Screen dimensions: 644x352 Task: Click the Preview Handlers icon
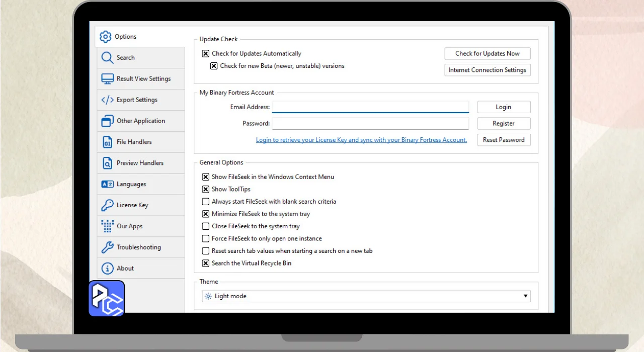pos(107,163)
